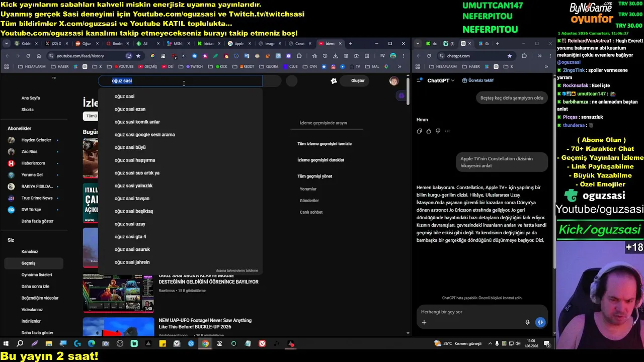The height and width of the screenshot is (362, 644).
Task: Open Shorts in YouTube sidebar
Action: click(x=28, y=110)
